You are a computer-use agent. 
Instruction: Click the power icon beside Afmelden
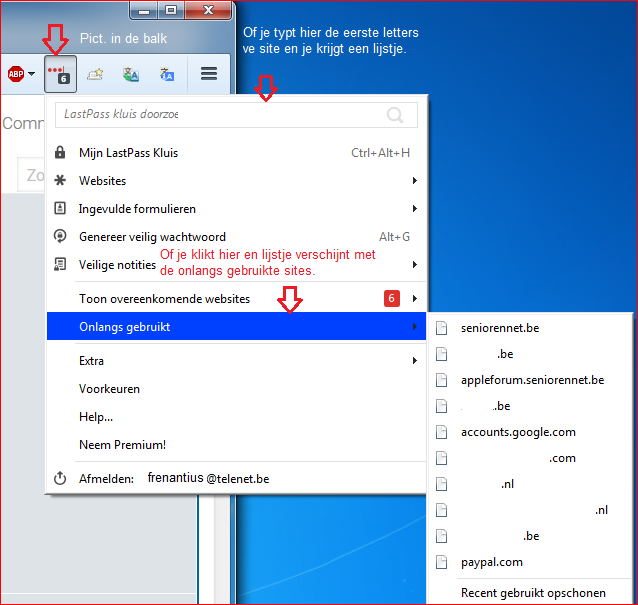click(60, 479)
